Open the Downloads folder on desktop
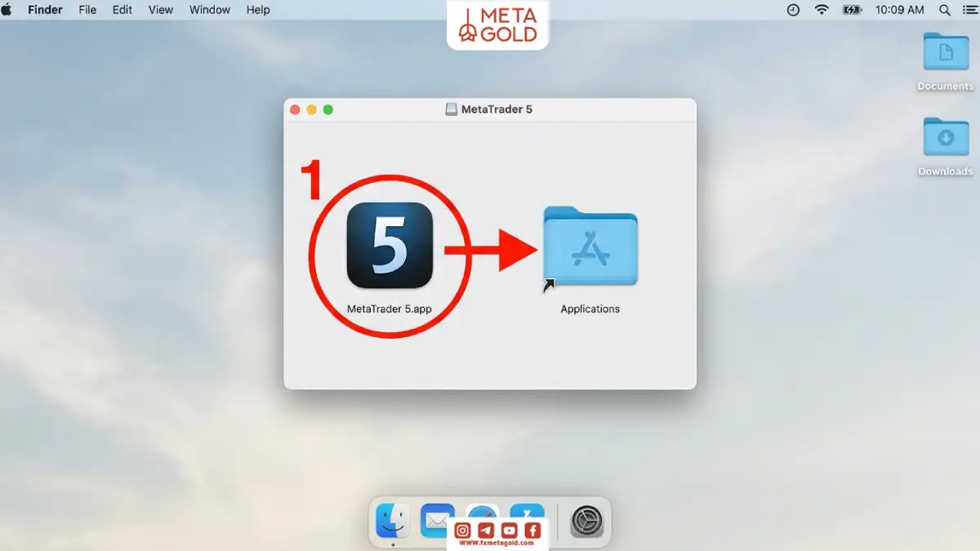The image size is (980, 551). (x=946, y=137)
